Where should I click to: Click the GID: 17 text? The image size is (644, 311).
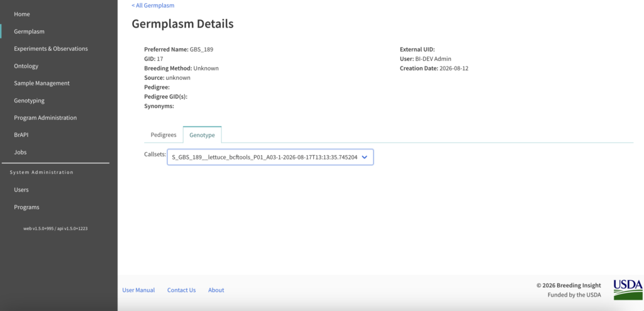pyautogui.click(x=153, y=58)
